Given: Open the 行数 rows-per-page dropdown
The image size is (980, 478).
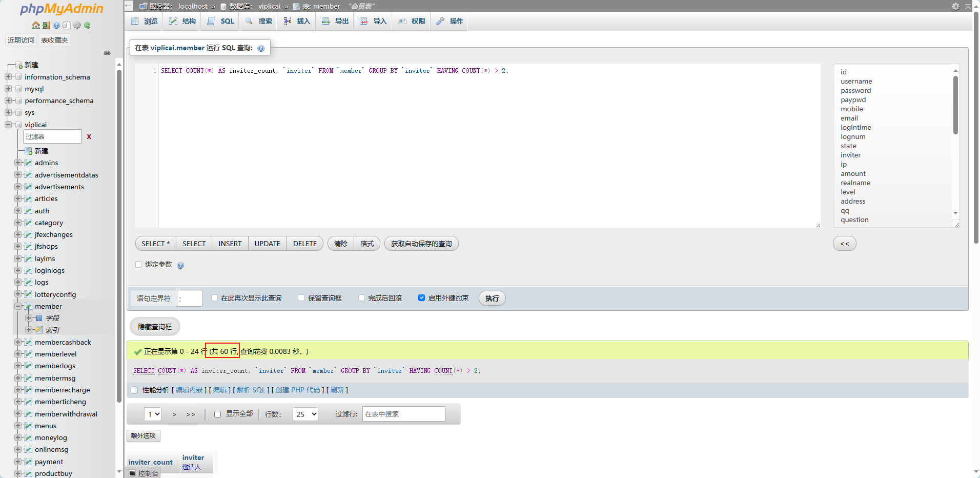Looking at the screenshot, I should click(x=305, y=414).
